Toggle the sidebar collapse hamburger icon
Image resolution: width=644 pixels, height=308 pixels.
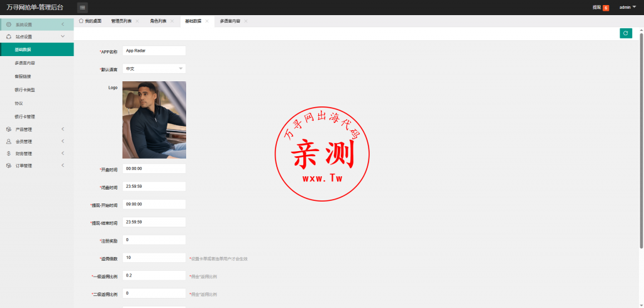tap(82, 8)
